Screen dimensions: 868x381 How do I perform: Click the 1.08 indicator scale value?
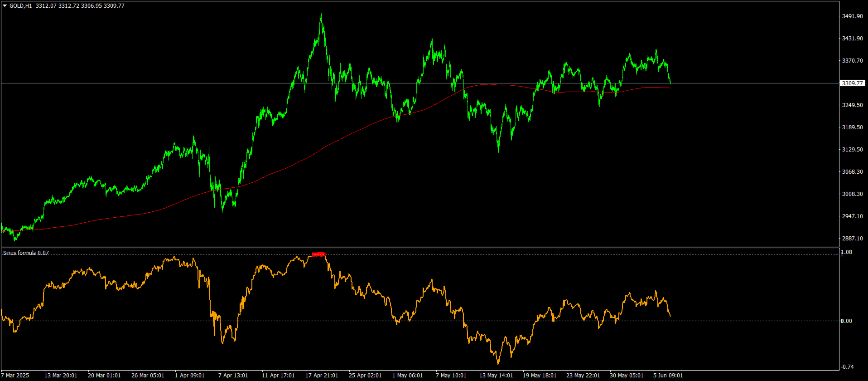[x=846, y=252]
